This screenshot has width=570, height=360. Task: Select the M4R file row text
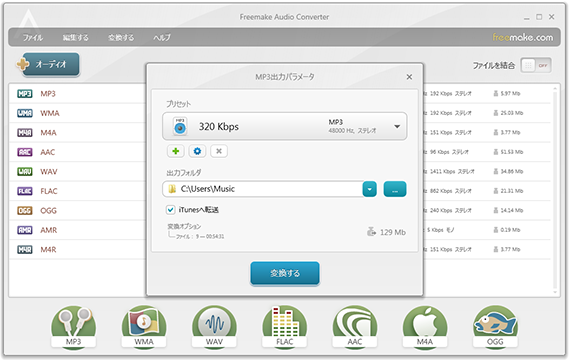point(48,249)
